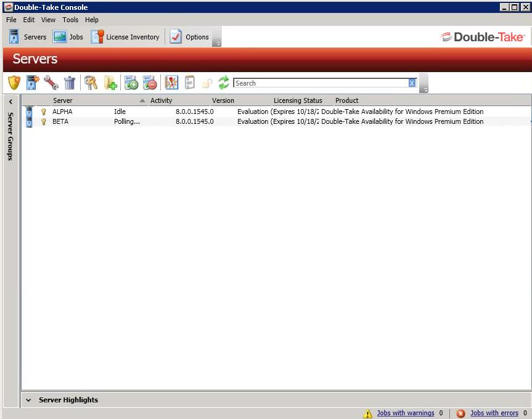Clear the search box with the X button
The height and width of the screenshot is (419, 532).
pos(412,83)
